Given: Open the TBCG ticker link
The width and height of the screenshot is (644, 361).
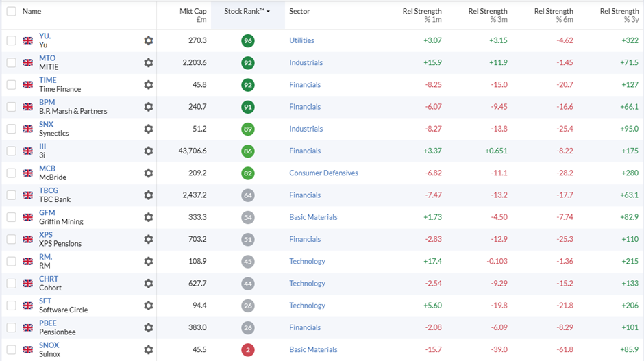Looking at the screenshot, I should [x=49, y=190].
